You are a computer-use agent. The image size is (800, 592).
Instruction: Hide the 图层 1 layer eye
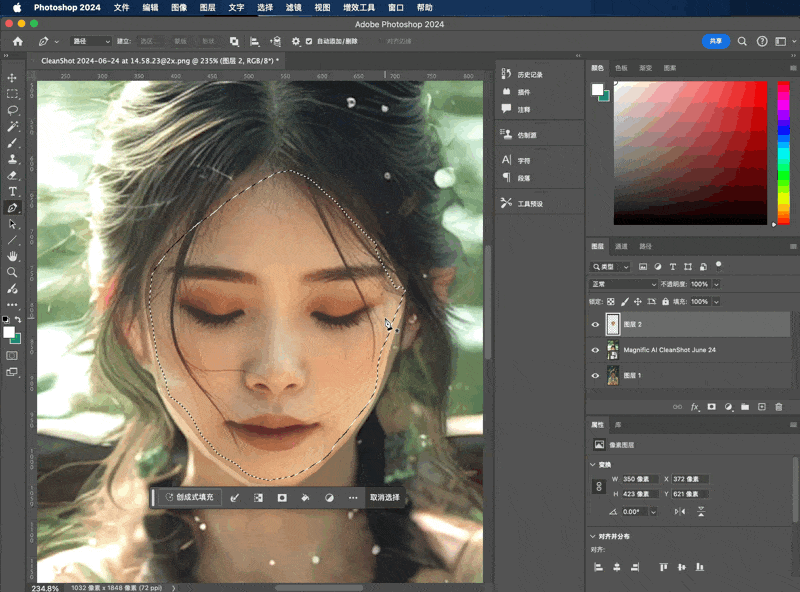[x=595, y=376]
